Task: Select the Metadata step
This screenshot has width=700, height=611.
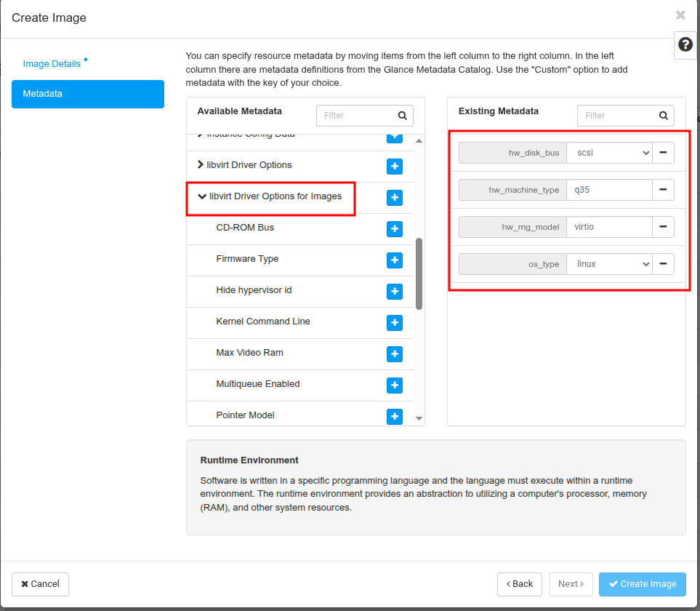Action: [x=87, y=94]
